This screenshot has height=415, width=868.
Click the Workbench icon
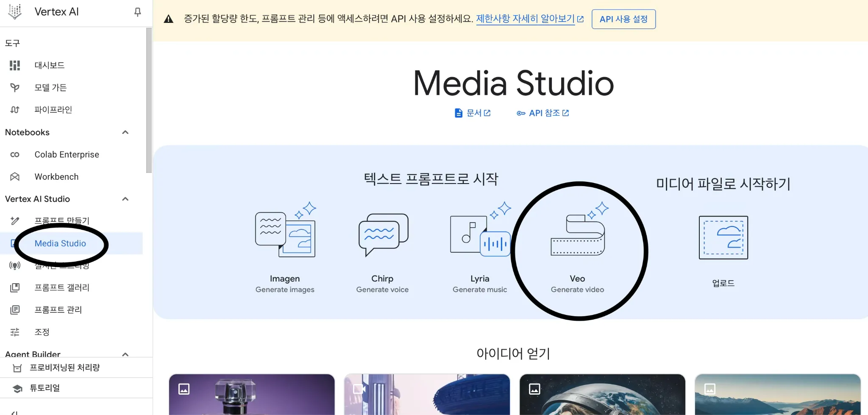click(x=15, y=177)
